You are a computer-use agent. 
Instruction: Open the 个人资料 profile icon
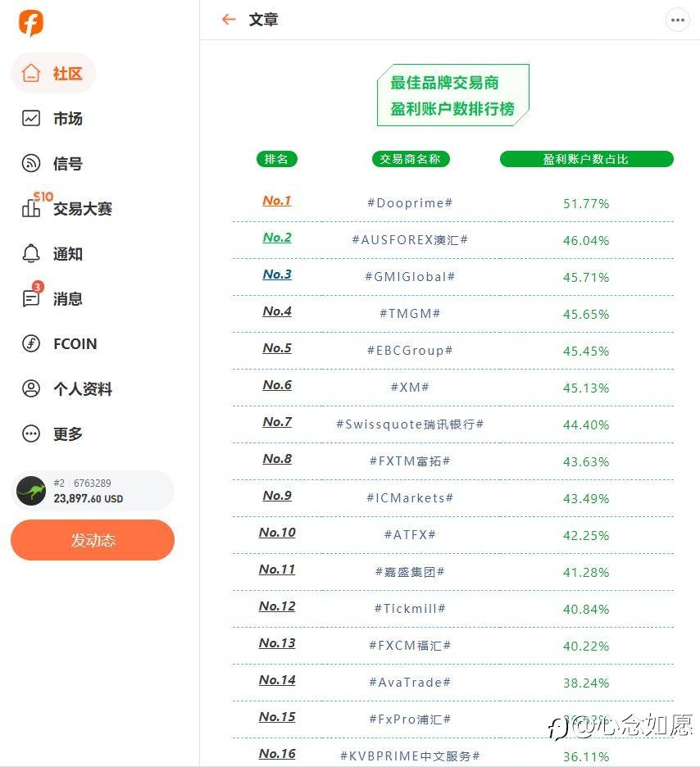click(x=31, y=389)
